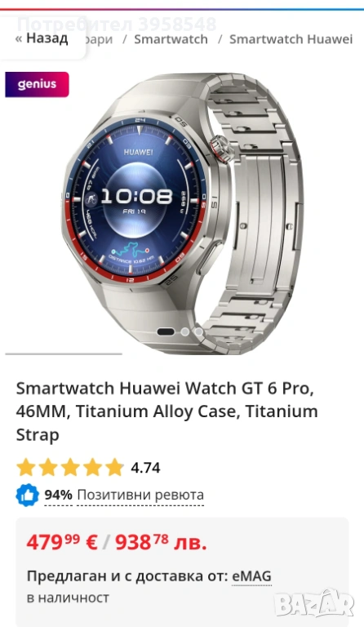The width and height of the screenshot is (364, 627).
Task: Open the eMAG seller link
Action: click(x=251, y=576)
